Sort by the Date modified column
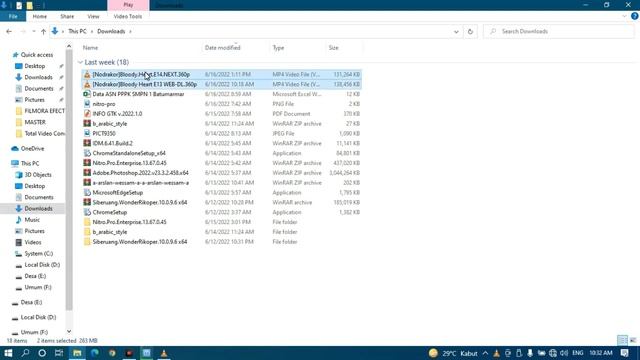This screenshot has width=640, height=360. tap(222, 48)
